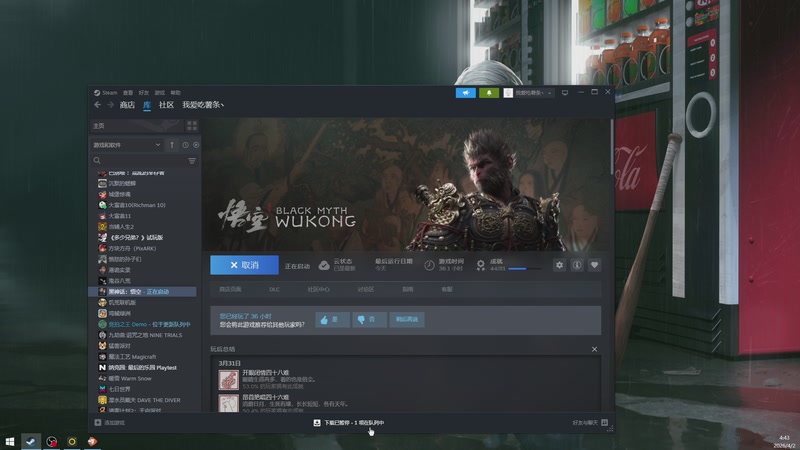Go to the 社区 community section
The height and width of the screenshot is (450, 800).
(166, 105)
